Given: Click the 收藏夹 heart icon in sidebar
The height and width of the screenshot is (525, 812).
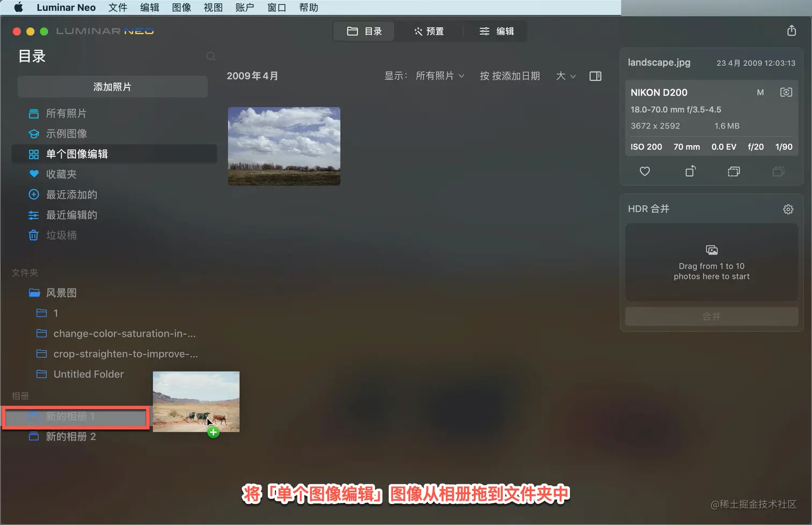Looking at the screenshot, I should (x=33, y=174).
